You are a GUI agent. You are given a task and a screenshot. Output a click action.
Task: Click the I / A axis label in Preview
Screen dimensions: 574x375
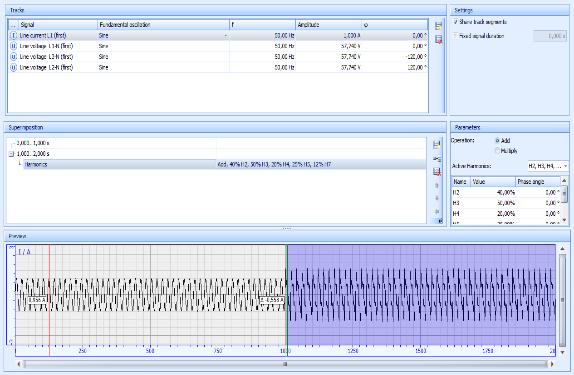[x=24, y=252]
